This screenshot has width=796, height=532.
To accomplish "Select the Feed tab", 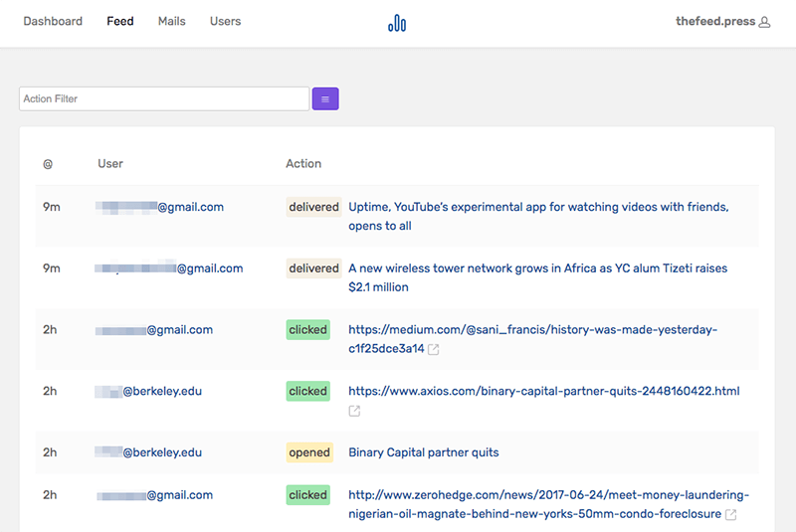I will click(x=119, y=21).
